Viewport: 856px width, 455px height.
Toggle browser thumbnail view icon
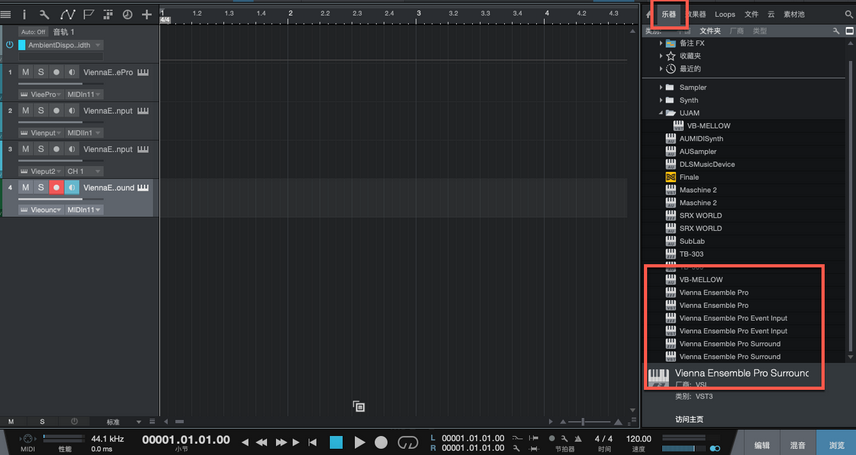tap(849, 31)
